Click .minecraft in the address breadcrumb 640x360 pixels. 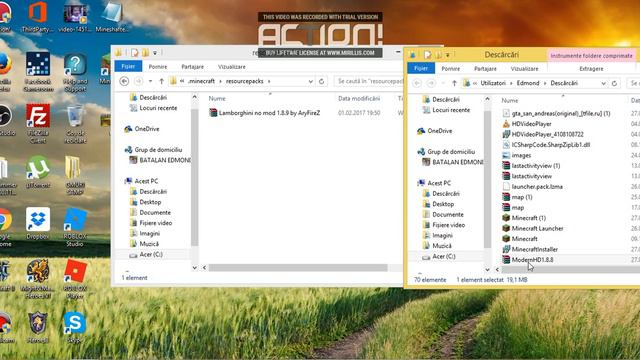pyautogui.click(x=201, y=81)
